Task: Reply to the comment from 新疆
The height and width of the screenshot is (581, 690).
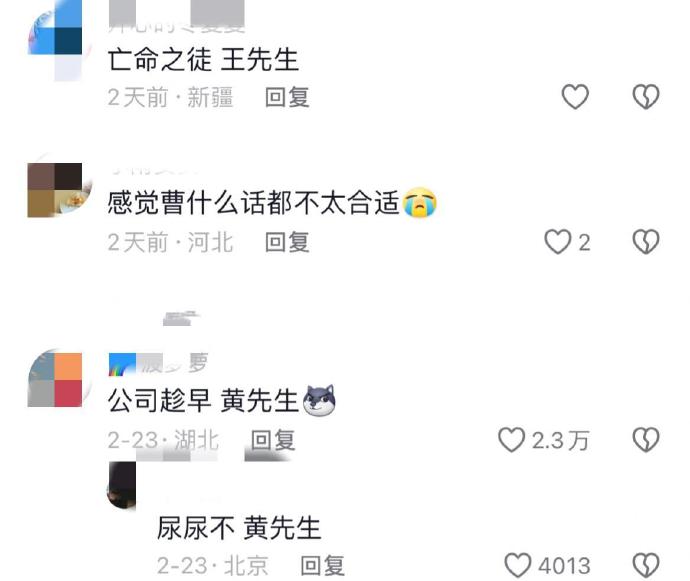Action: coord(287,97)
